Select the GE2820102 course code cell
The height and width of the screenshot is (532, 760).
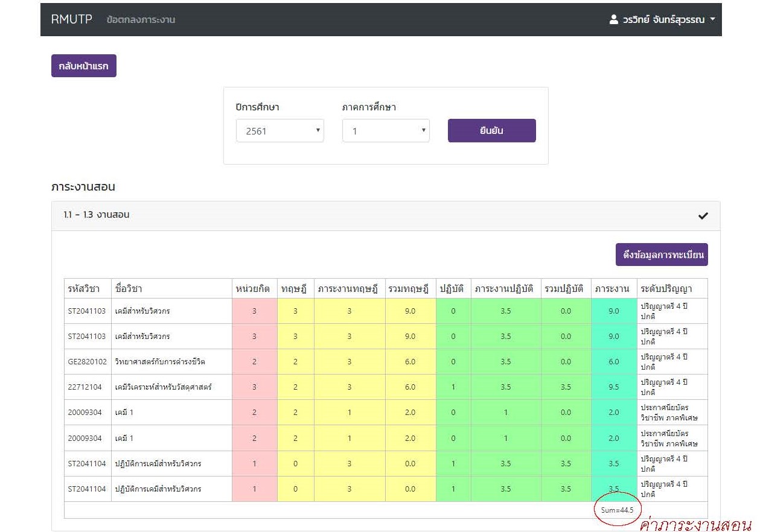coord(87,362)
